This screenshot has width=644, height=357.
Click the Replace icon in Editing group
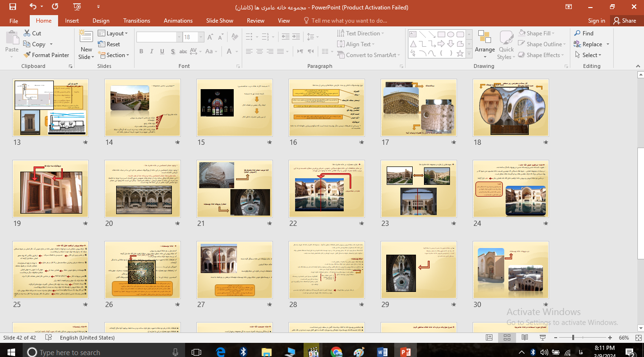pyautogui.click(x=577, y=44)
